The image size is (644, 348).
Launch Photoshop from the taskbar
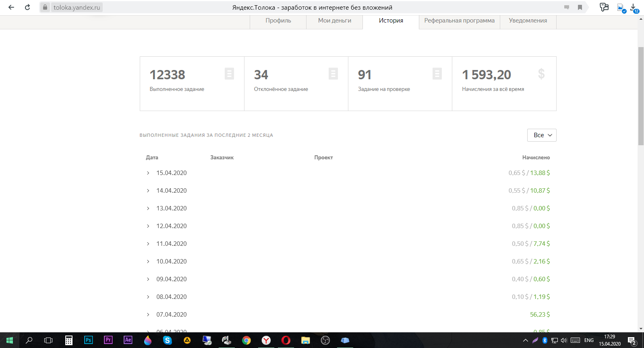88,340
